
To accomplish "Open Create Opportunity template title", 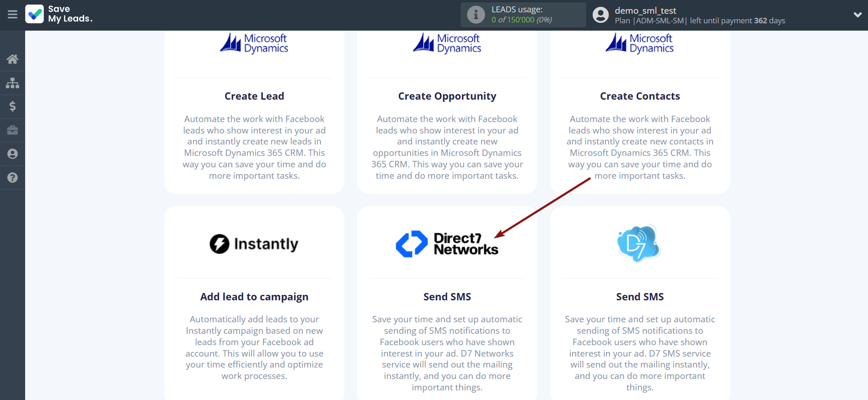I will (447, 96).
